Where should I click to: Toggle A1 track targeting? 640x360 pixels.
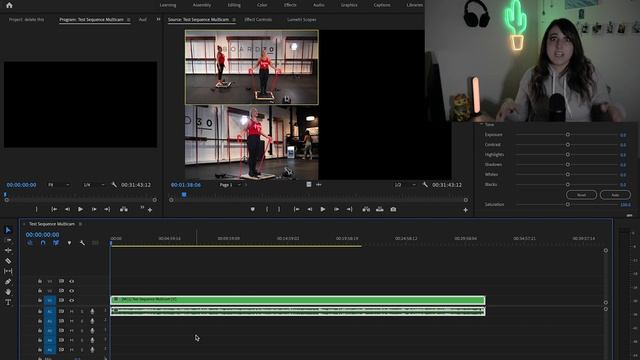point(50,311)
